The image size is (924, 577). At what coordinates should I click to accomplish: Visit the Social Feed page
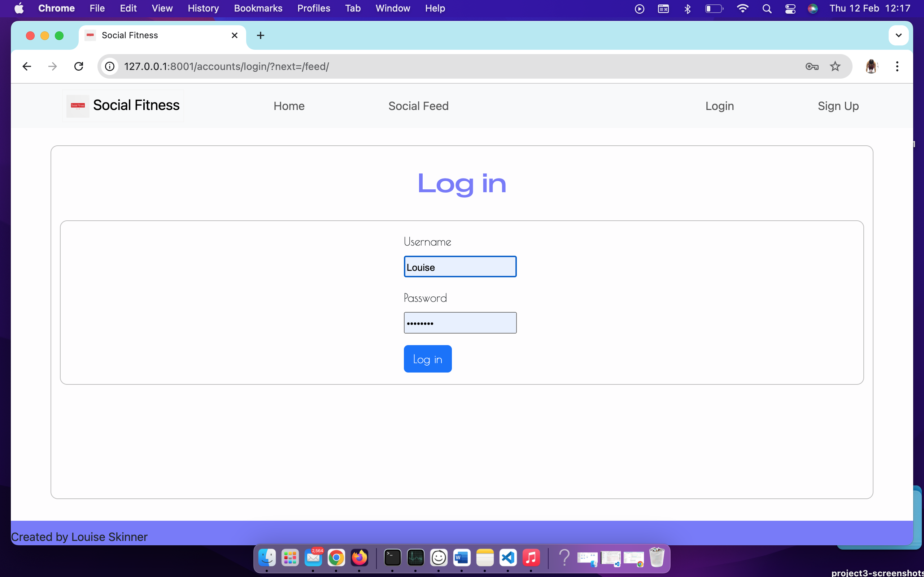418,106
